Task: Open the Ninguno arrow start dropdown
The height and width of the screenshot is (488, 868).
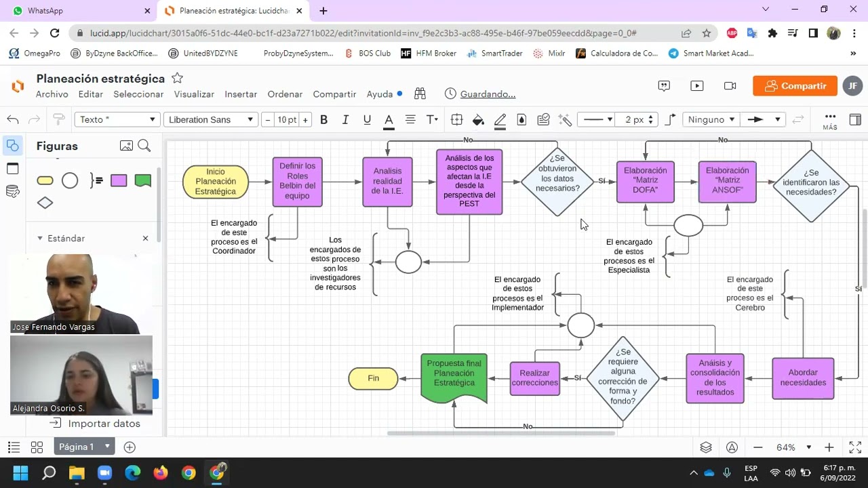Action: point(711,120)
